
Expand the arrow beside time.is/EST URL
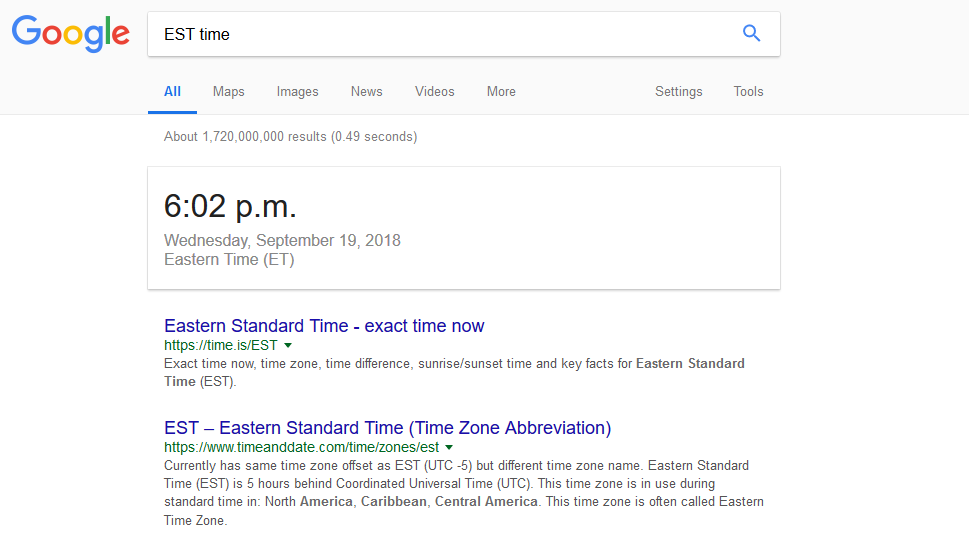point(288,346)
